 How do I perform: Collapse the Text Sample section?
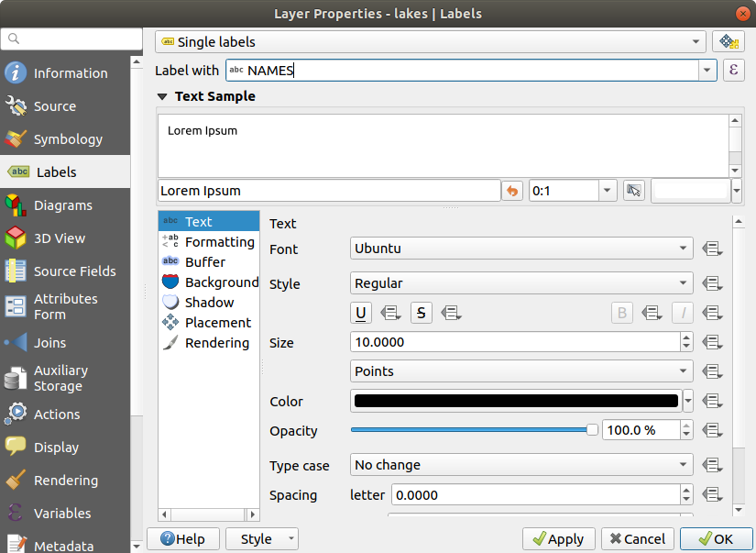[x=163, y=96]
